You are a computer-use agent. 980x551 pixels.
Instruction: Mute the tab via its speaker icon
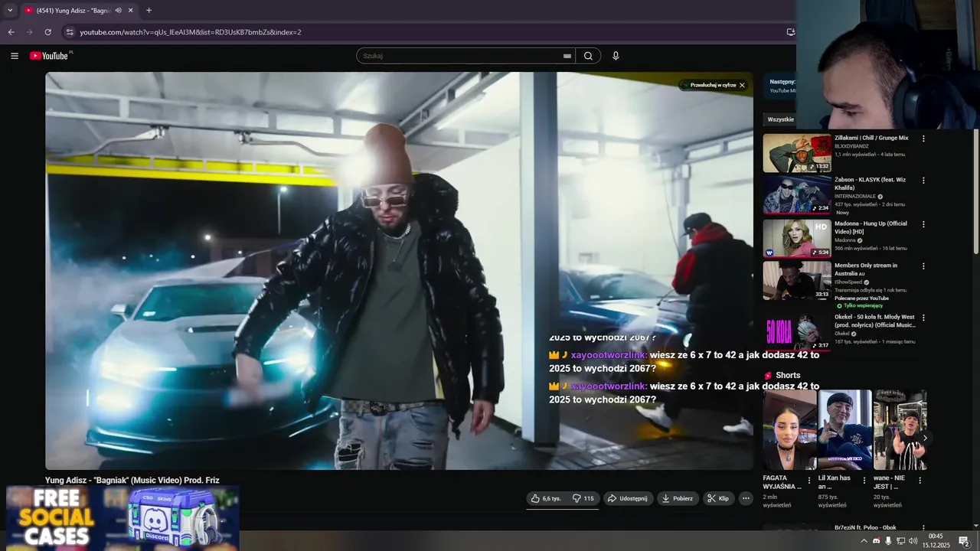[x=118, y=11]
